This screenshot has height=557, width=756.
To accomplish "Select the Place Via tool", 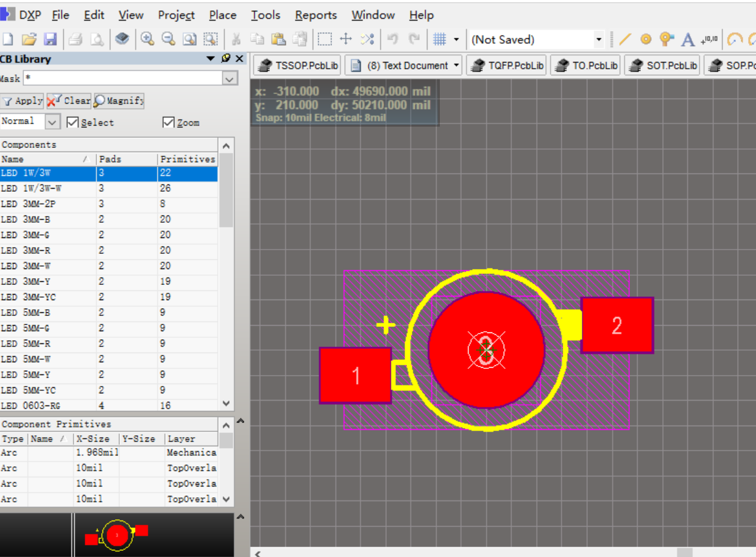I will pyautogui.click(x=667, y=40).
